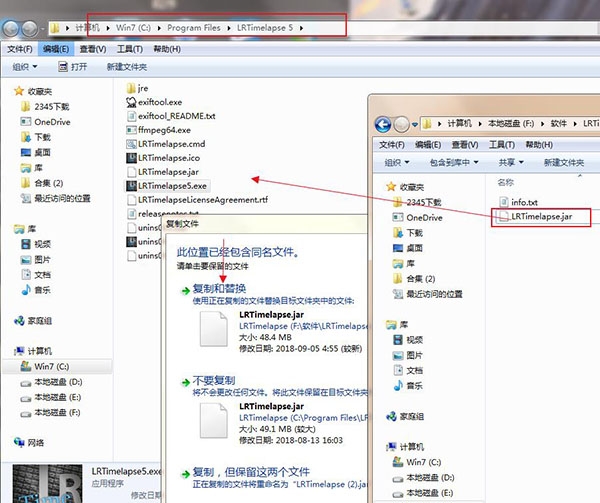
Task: Select the LRTimelapse5.exe application icon
Action: tap(131, 186)
